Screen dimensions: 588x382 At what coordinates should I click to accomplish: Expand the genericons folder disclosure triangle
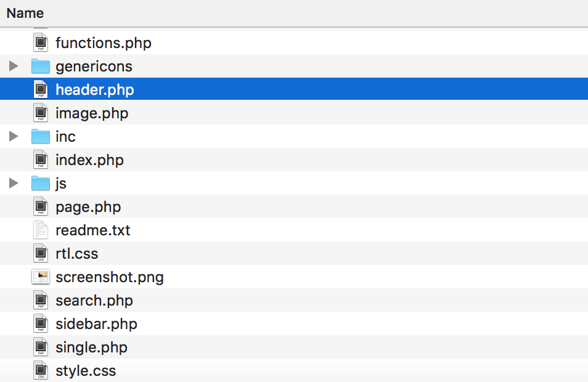(14, 66)
